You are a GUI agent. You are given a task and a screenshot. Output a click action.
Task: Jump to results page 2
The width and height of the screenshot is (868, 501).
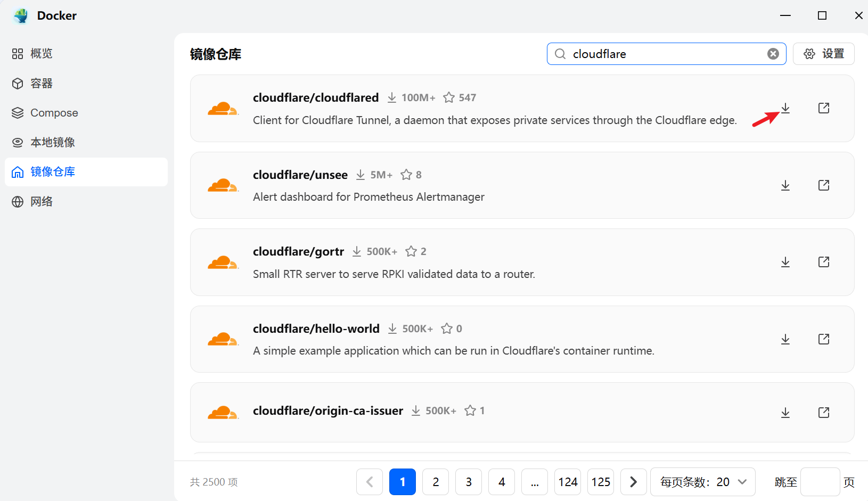click(x=436, y=482)
